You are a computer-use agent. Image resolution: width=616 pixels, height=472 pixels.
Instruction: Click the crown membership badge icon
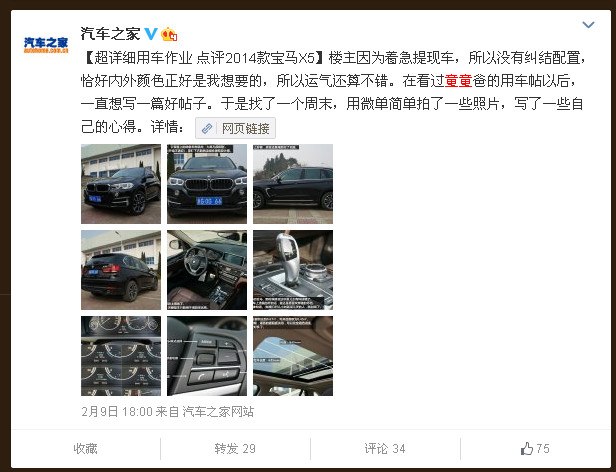coord(169,35)
